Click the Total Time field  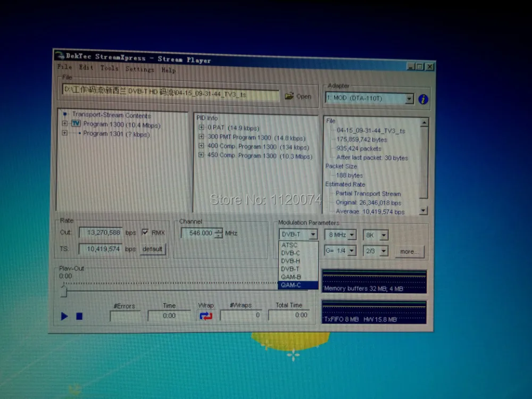pos(290,315)
